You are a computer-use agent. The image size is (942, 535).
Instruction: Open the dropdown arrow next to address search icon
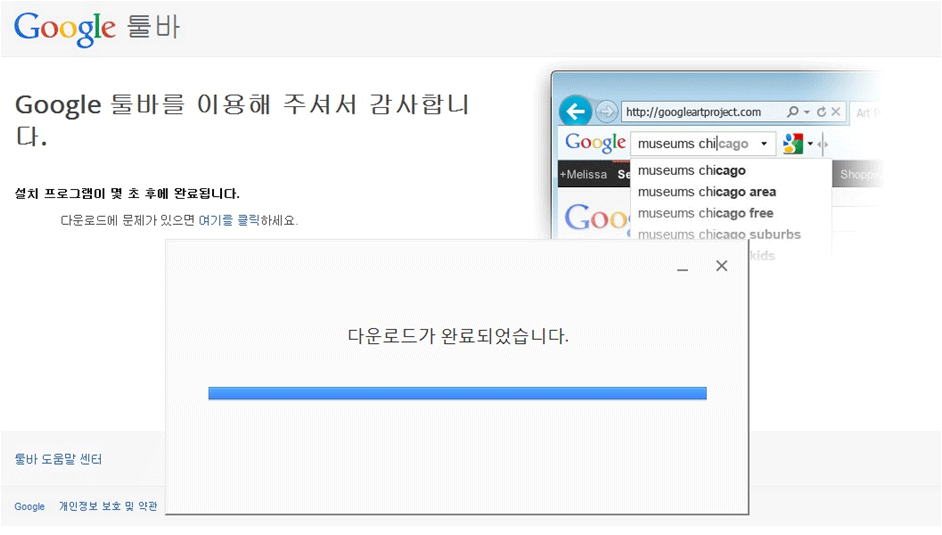807,112
